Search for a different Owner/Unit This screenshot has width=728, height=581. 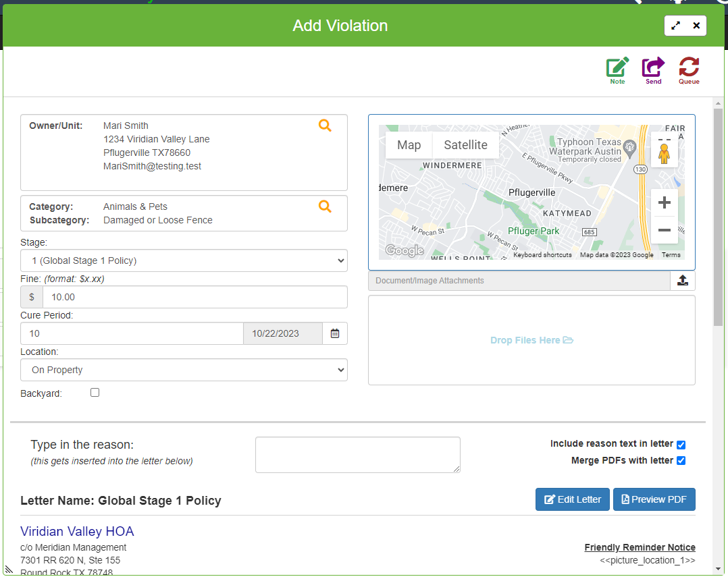click(325, 126)
